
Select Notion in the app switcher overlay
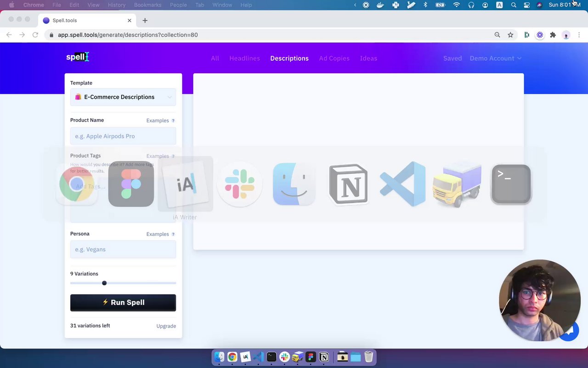click(348, 184)
